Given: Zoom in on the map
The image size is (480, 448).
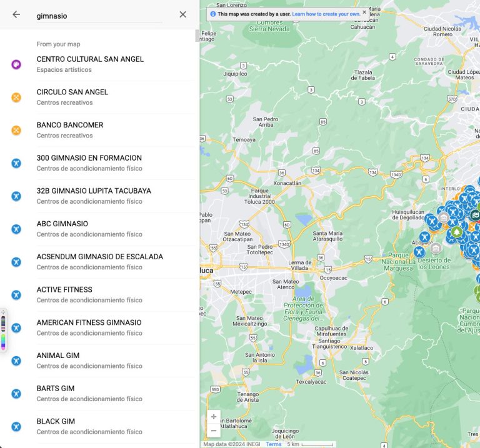Looking at the screenshot, I should [214, 417].
